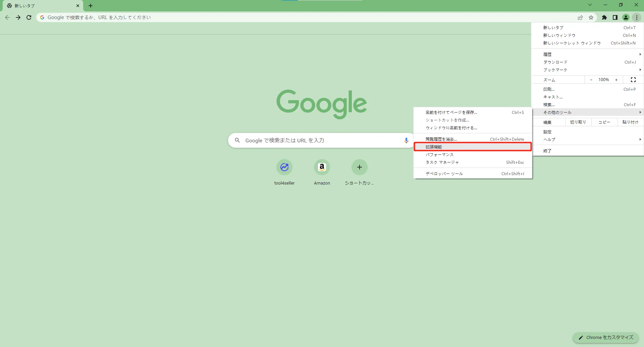Screen dimensions: 644x347
Task: Click Chrome をカスタマイズ button
Action: click(x=606, y=338)
